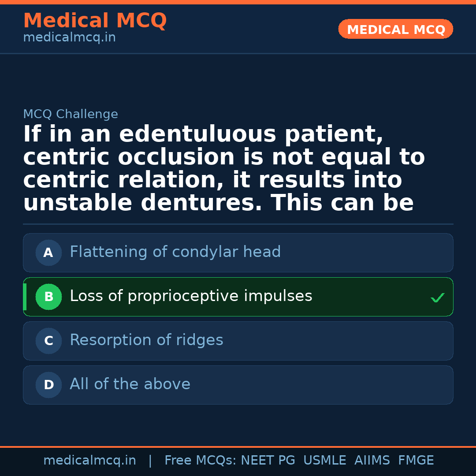Click 'FMGE' in the footer
This screenshot has width=476, height=476.
pos(416,461)
